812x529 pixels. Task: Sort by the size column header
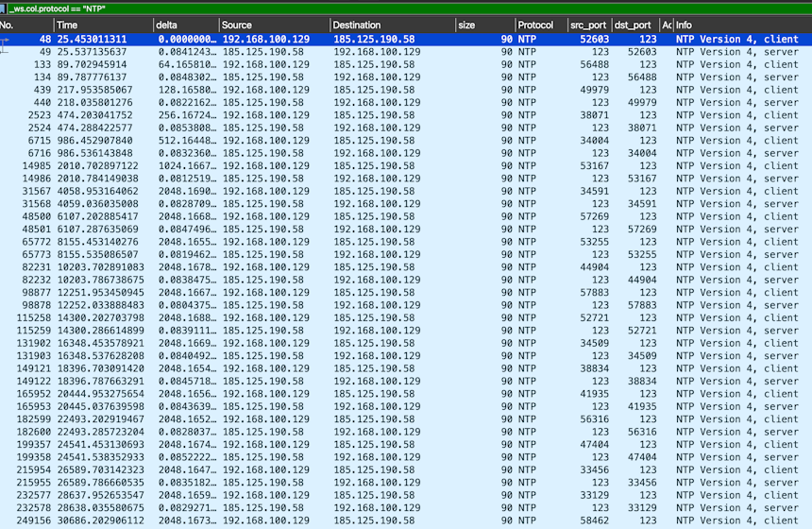click(485, 25)
